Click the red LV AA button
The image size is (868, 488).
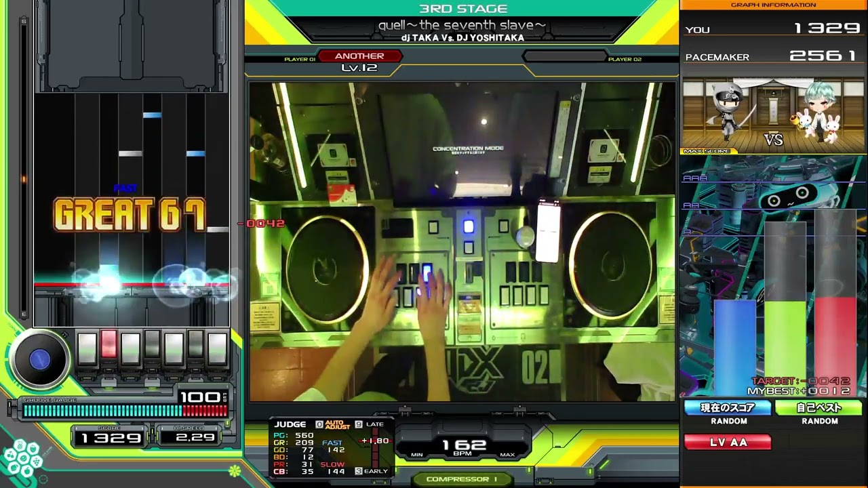(728, 442)
